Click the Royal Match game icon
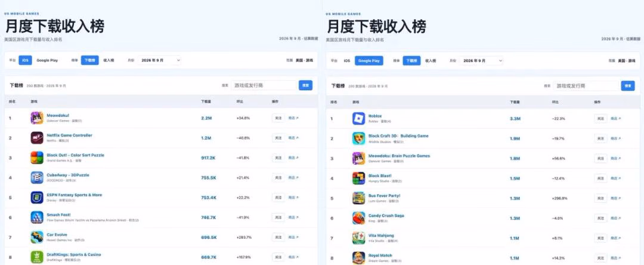 358,258
